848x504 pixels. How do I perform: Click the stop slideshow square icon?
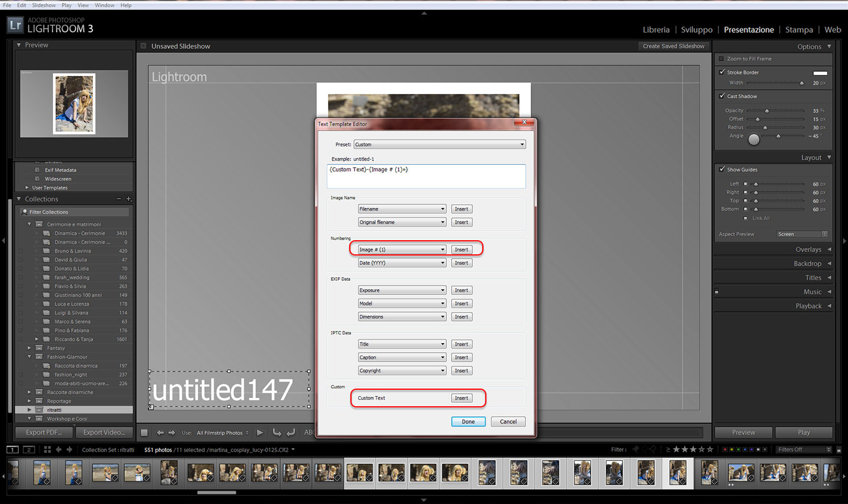click(x=144, y=433)
